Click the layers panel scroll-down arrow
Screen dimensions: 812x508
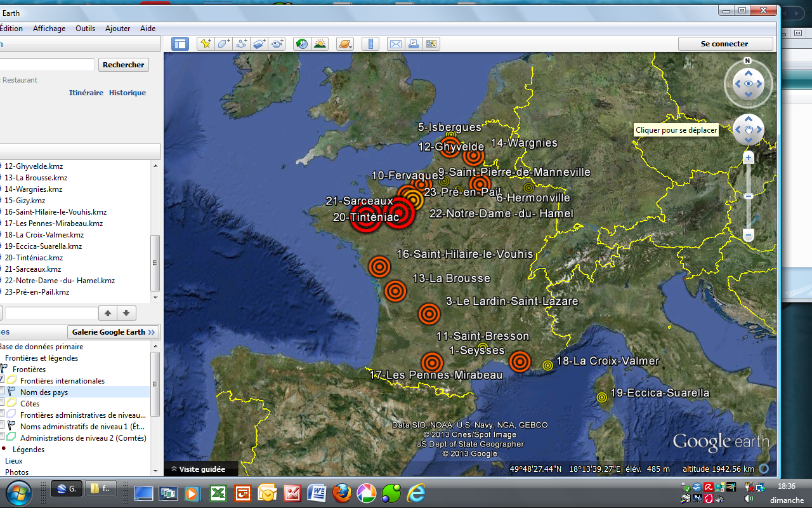coord(155,471)
